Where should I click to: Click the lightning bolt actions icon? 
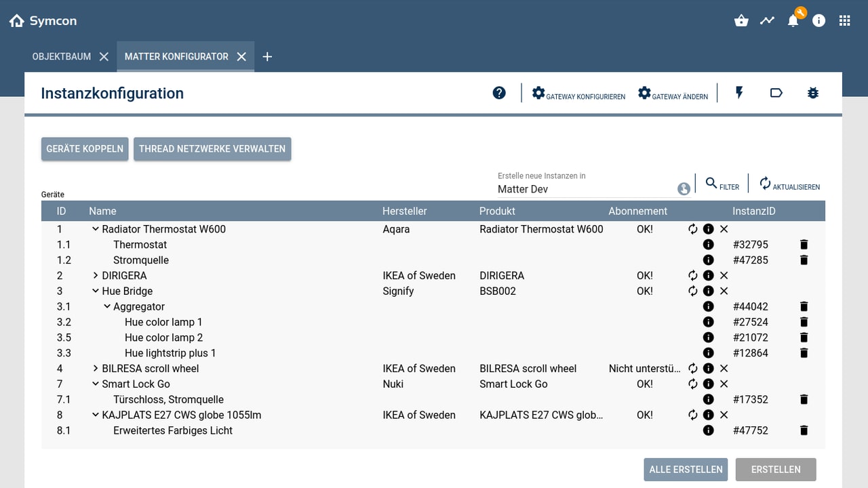pos(739,93)
